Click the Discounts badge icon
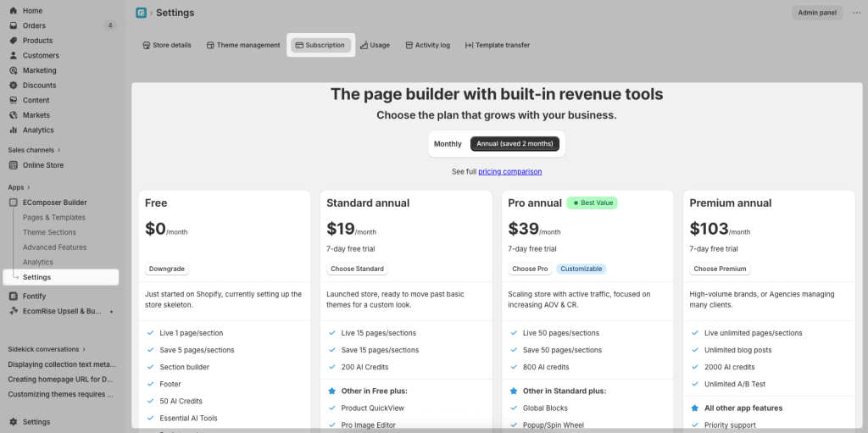The width and height of the screenshot is (868, 433). click(x=14, y=86)
